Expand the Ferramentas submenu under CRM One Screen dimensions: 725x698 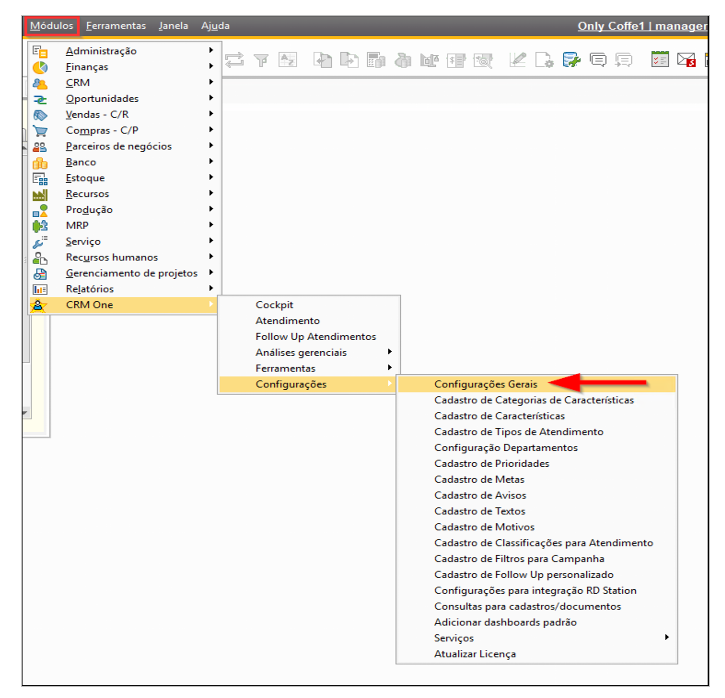308,368
